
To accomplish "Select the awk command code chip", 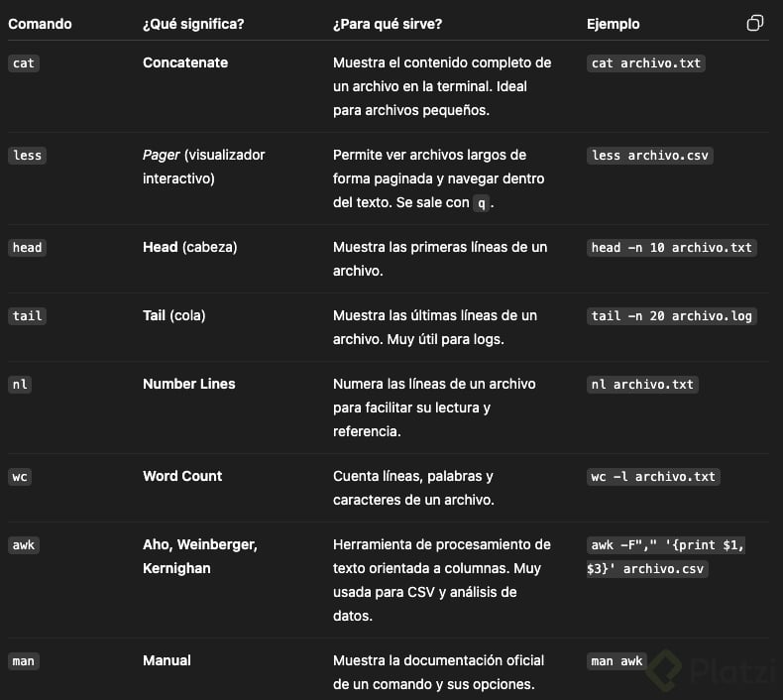I will coord(23,545).
